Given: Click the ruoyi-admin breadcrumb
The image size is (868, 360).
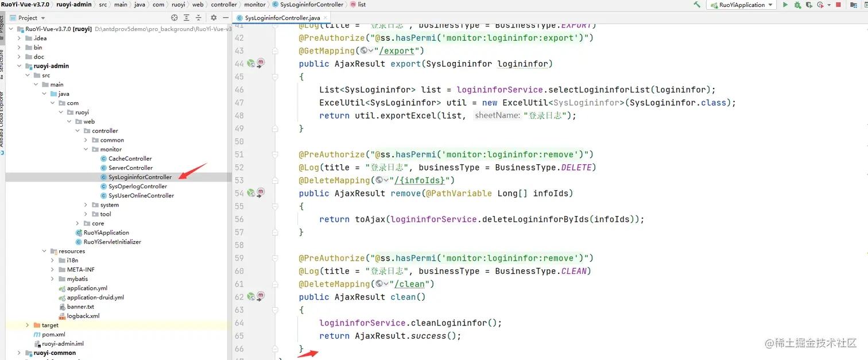Looking at the screenshot, I should pyautogui.click(x=73, y=4).
